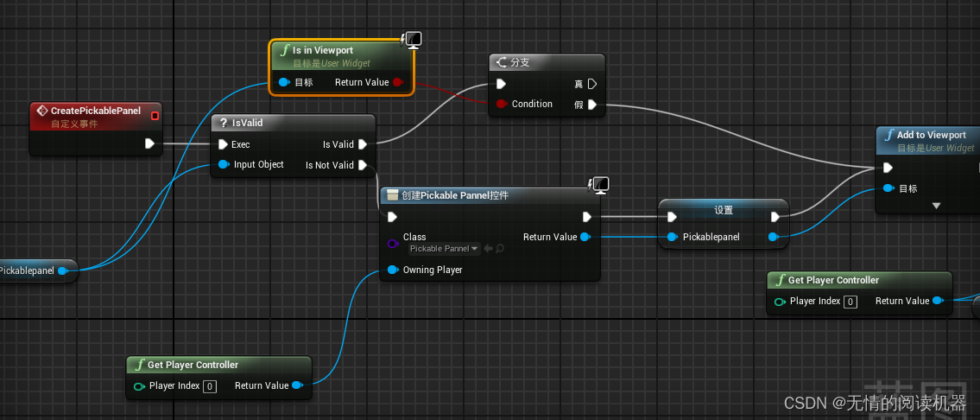Select the IsValid macro node header
This screenshot has width=980, height=420.
(x=293, y=124)
